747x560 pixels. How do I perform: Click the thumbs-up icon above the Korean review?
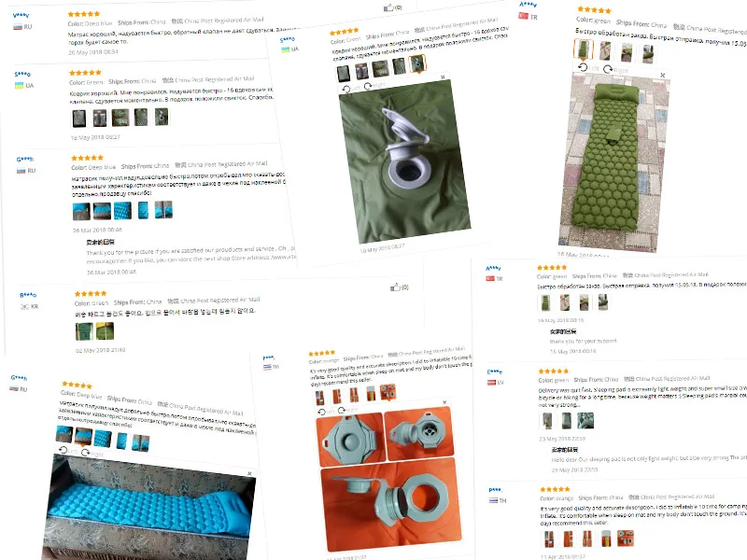[395, 287]
